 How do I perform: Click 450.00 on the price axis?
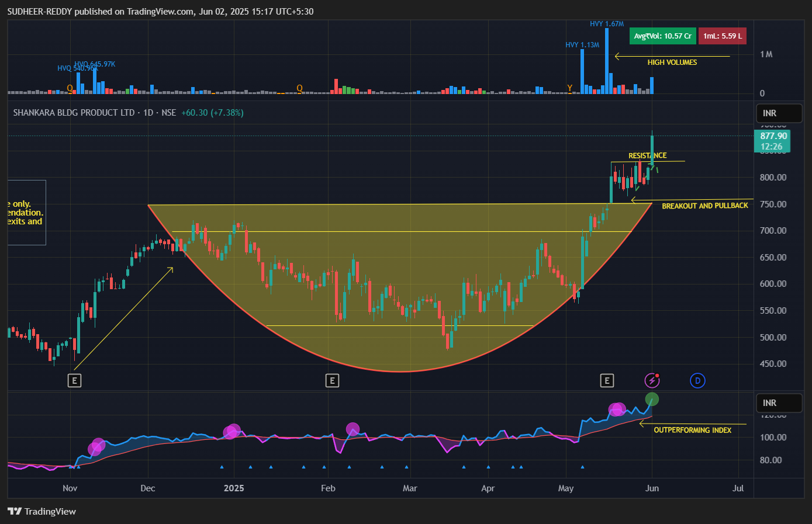[773, 364]
